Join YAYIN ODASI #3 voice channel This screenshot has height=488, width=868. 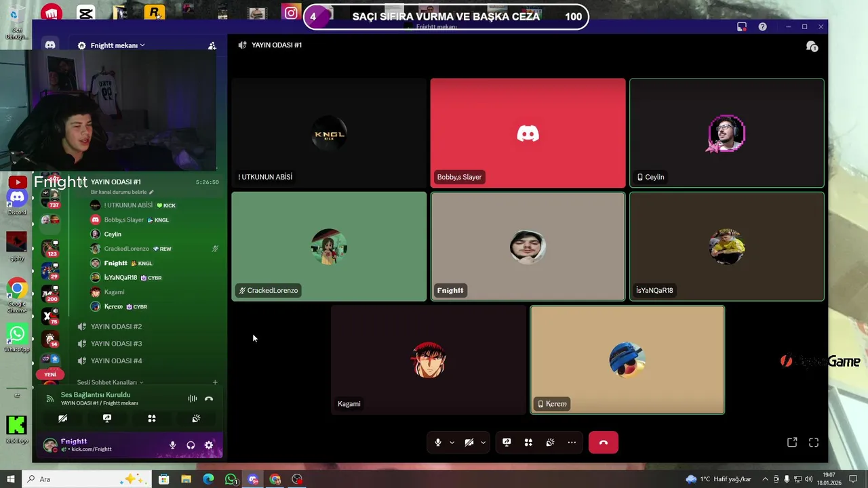coord(116,344)
